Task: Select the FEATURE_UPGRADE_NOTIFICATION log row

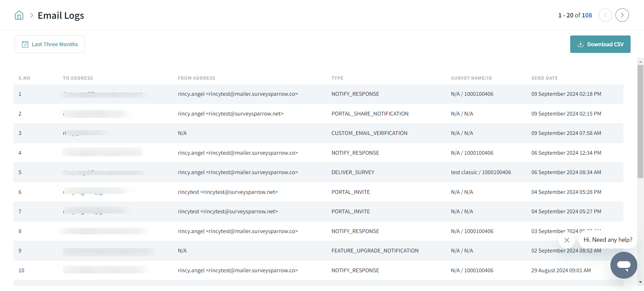Action: (x=375, y=251)
